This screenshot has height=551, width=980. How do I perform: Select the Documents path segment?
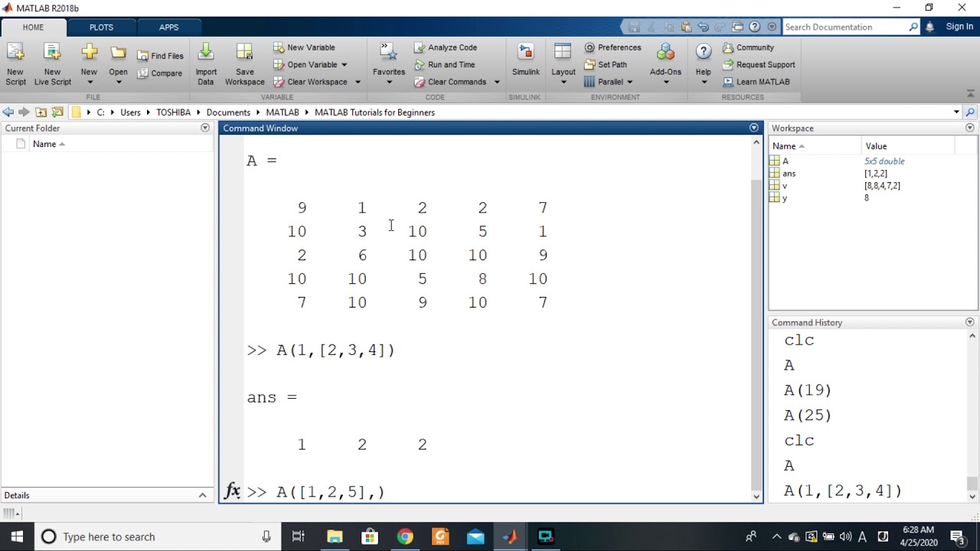(228, 112)
